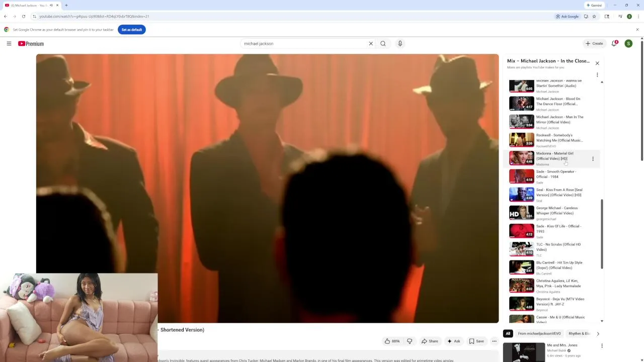Clear the michael jackson search text
The width and height of the screenshot is (644, 362).
[x=371, y=44]
